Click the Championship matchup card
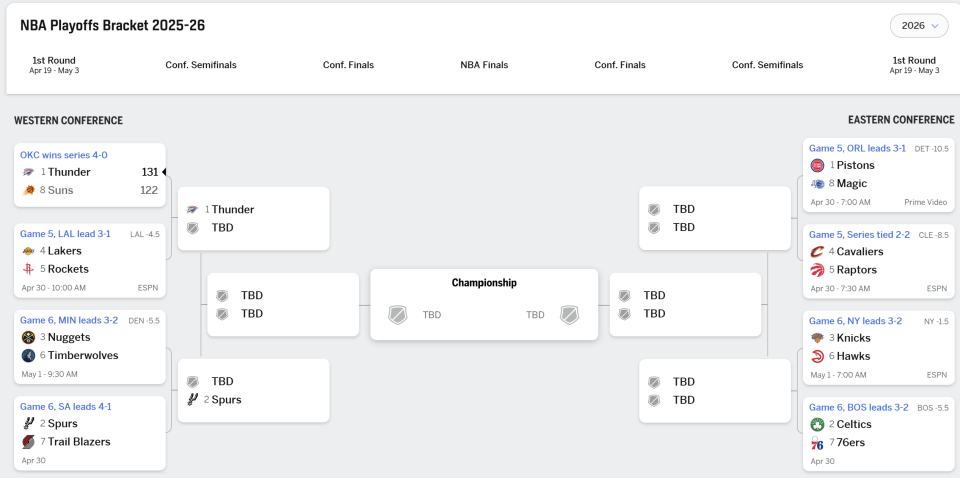Screen dimensions: 960x478 tap(484, 305)
